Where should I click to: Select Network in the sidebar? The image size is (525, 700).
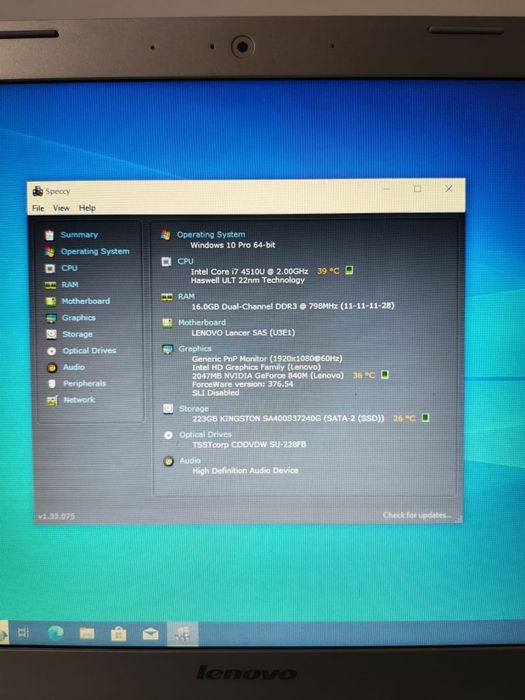[79, 400]
